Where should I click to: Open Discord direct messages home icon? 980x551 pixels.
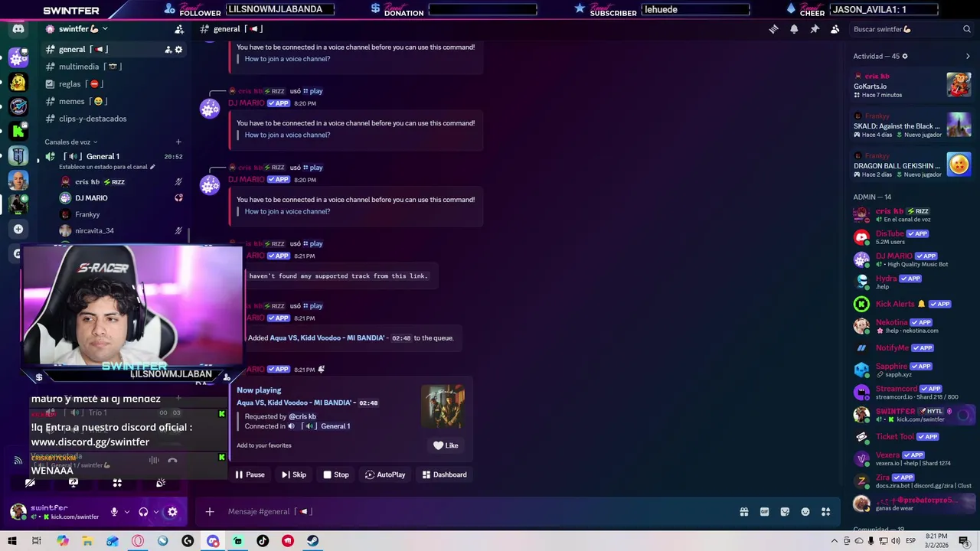point(18,29)
